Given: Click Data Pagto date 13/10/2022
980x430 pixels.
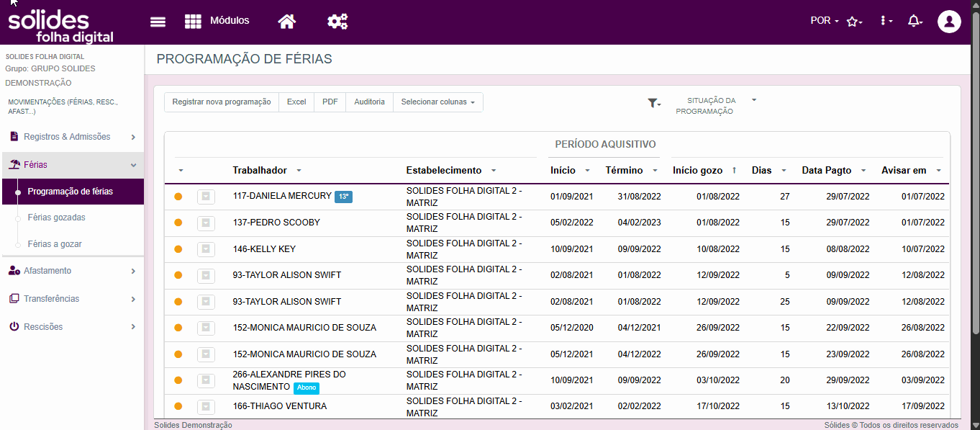Looking at the screenshot, I should [848, 406].
